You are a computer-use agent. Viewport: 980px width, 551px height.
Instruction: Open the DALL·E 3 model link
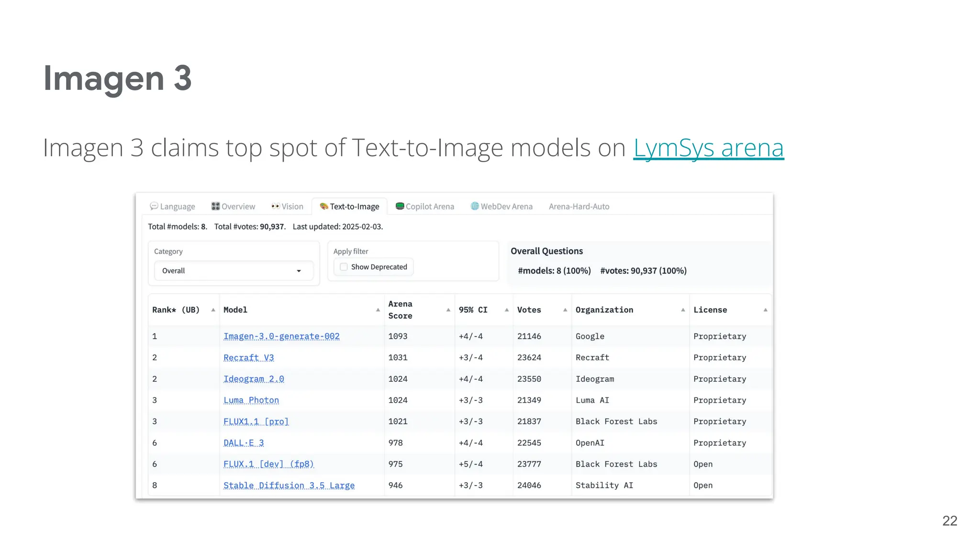pos(244,443)
